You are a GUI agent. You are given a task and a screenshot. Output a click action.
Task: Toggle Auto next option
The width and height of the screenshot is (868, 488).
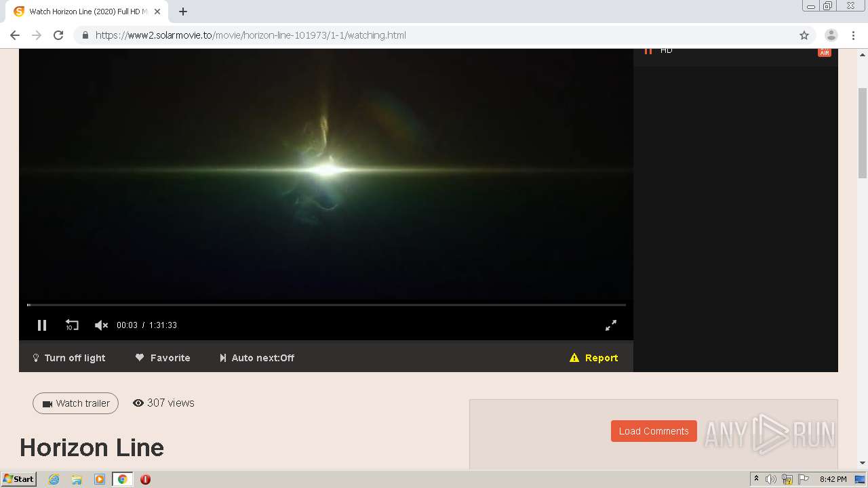[x=257, y=358]
